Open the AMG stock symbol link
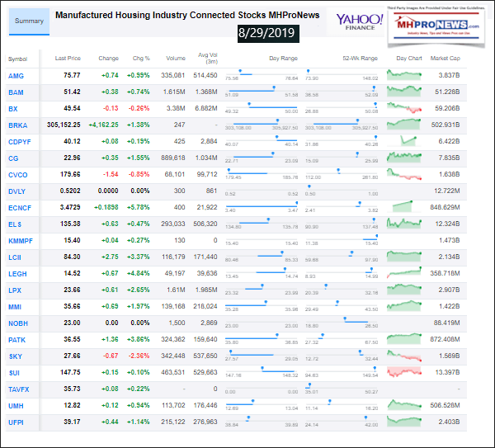Screen dimensions: 495x448 pyautogui.click(x=16, y=76)
